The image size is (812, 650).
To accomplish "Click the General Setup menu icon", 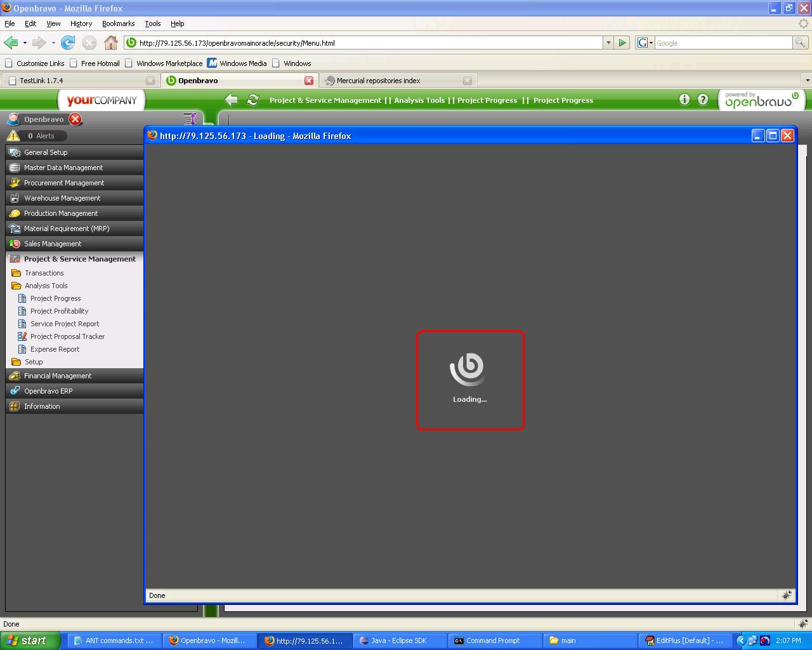I will 15,152.
